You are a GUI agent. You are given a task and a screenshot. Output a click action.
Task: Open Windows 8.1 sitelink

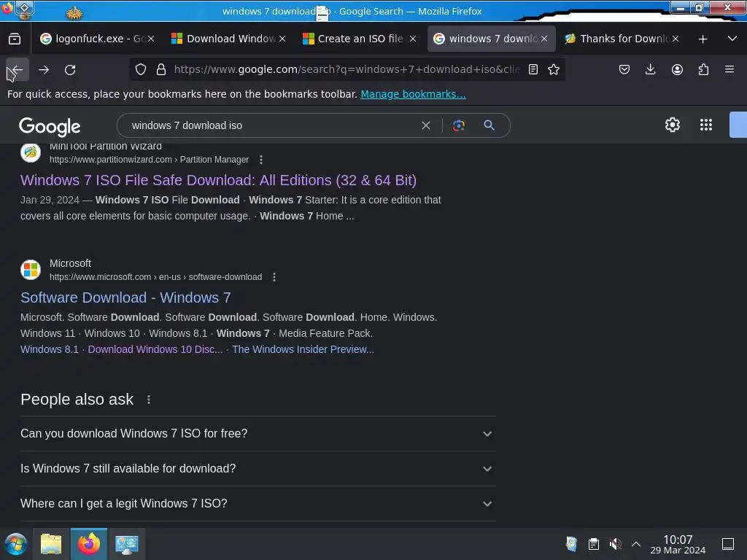50,349
